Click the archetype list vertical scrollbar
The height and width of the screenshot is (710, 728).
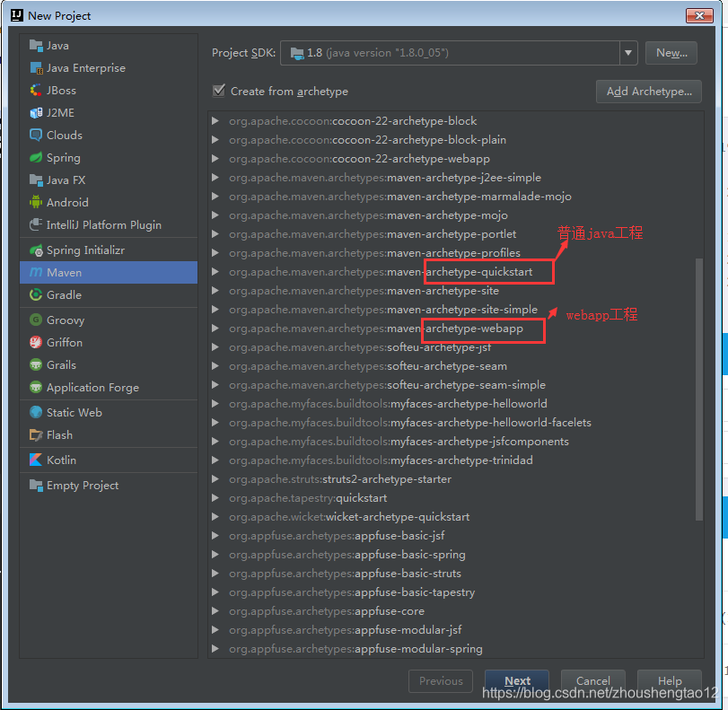(x=698, y=390)
